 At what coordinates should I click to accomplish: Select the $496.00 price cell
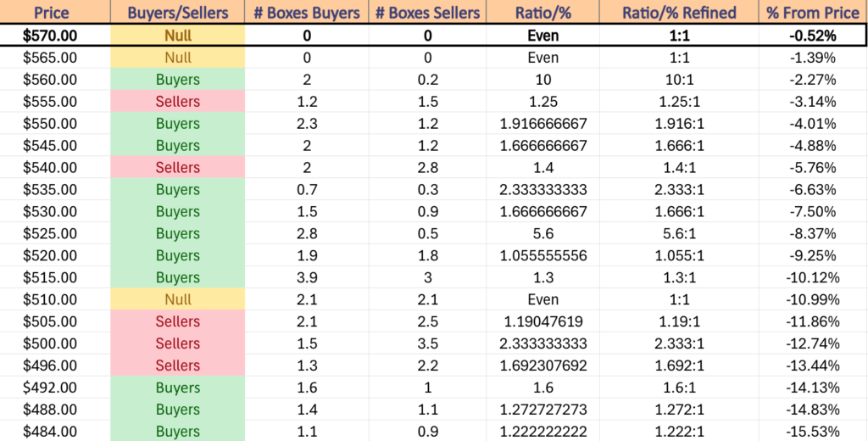[x=55, y=366]
